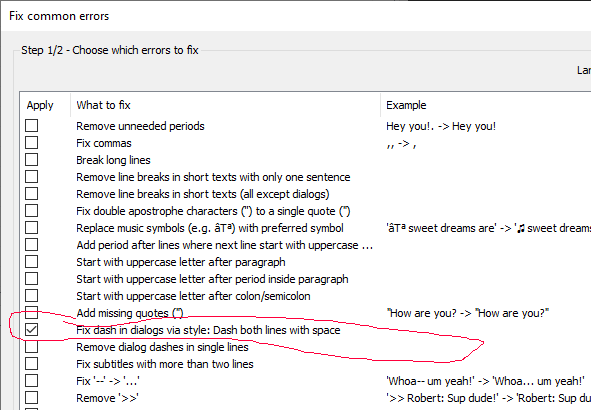Tick Fix subtitles with more than two lines

pos(32,364)
